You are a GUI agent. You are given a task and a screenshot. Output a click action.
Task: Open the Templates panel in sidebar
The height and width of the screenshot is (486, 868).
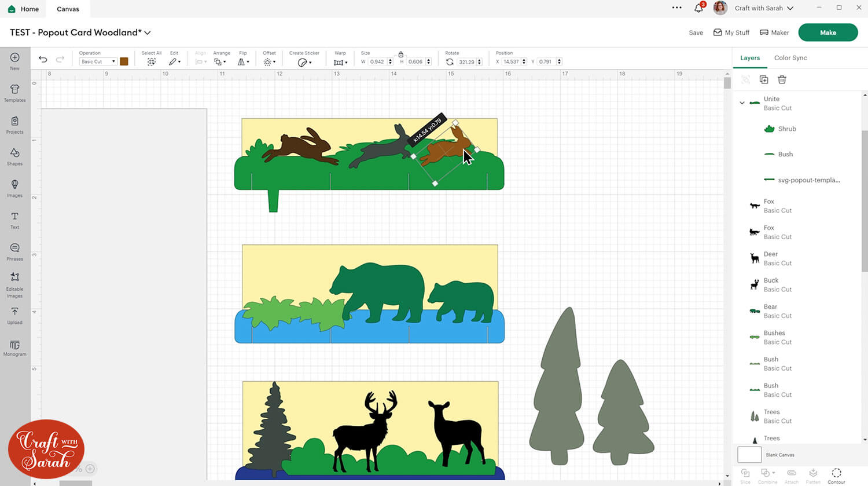point(14,92)
